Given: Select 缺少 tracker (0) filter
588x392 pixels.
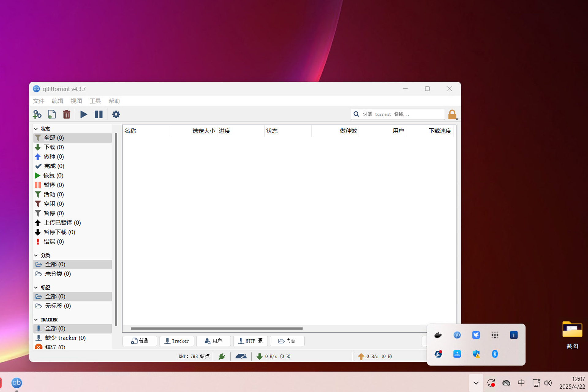Looking at the screenshot, I should click(73, 338).
